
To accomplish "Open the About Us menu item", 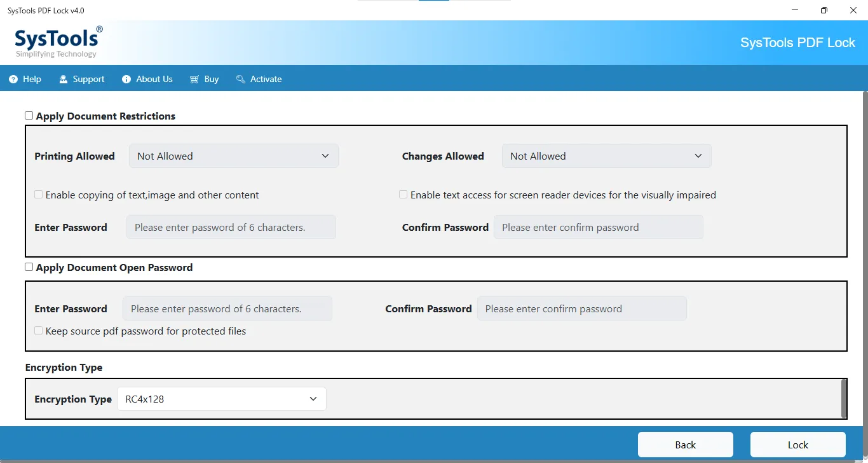I will (x=147, y=79).
